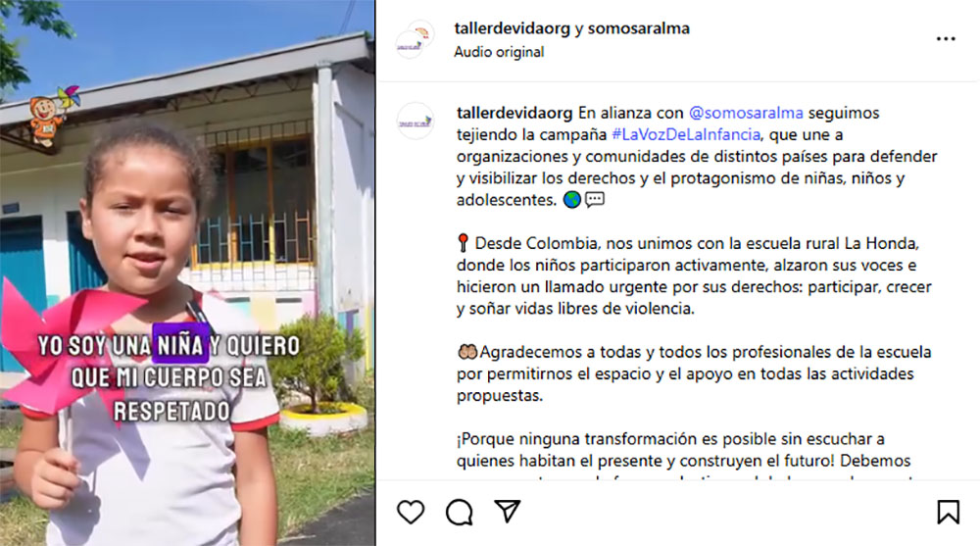980x546 pixels.
Task: Click the highlighted NIÑA subtitle word
Action: [180, 344]
